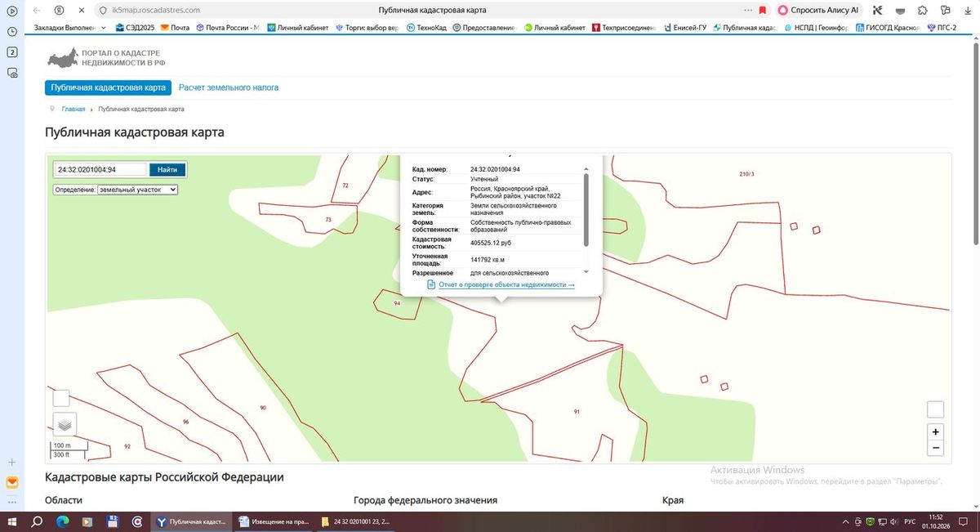Screen dimensions: 980x532
Task: Open the 'Почта России' bookmark
Action: (x=227, y=27)
